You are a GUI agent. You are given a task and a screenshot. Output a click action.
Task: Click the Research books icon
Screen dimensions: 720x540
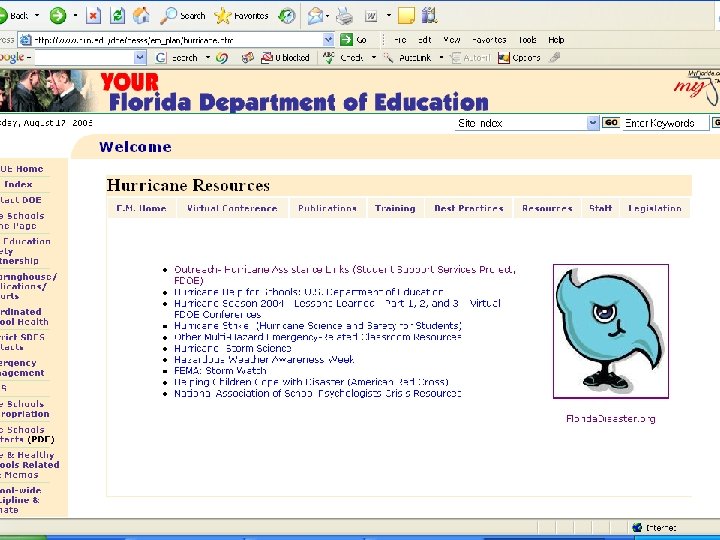tap(430, 16)
